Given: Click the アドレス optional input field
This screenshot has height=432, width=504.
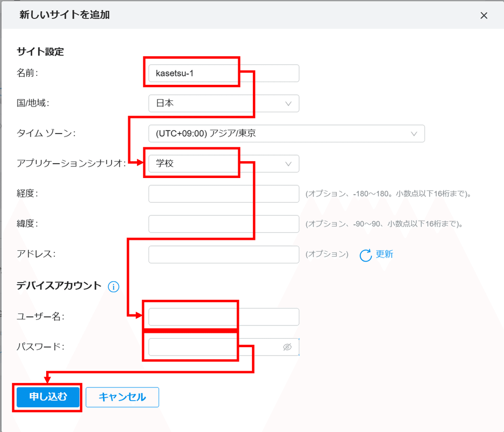Looking at the screenshot, I should click(223, 254).
